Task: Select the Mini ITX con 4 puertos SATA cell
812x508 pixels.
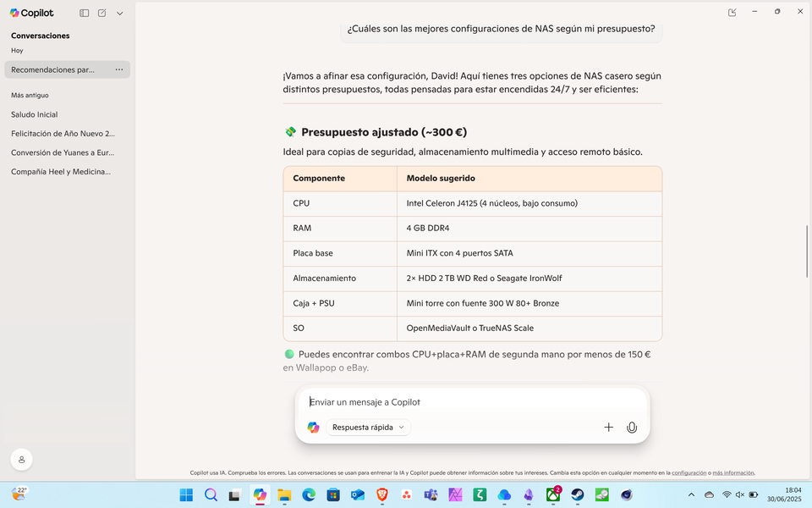Action: point(529,253)
